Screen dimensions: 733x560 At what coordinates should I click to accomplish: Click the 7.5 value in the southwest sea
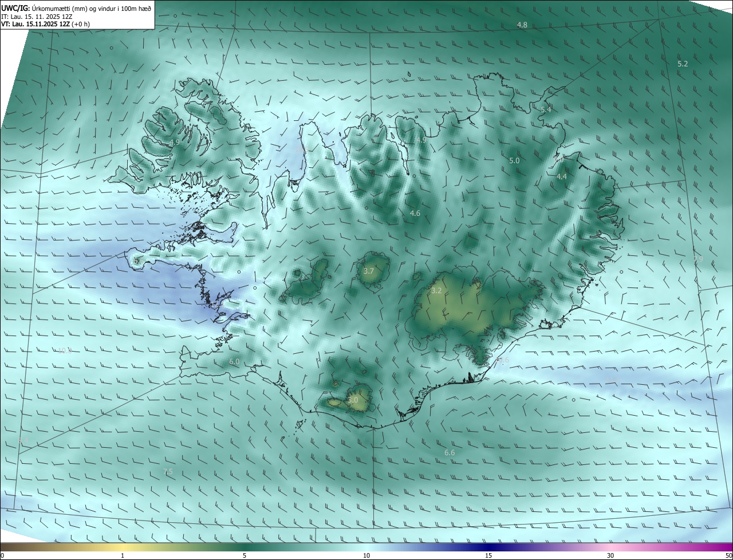pos(168,472)
